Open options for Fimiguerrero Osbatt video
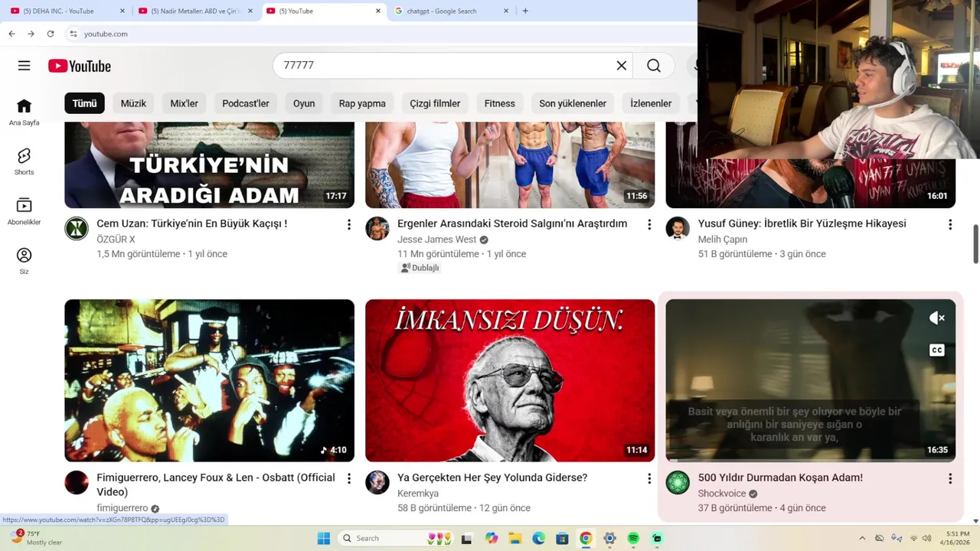The image size is (980, 551). [x=349, y=478]
